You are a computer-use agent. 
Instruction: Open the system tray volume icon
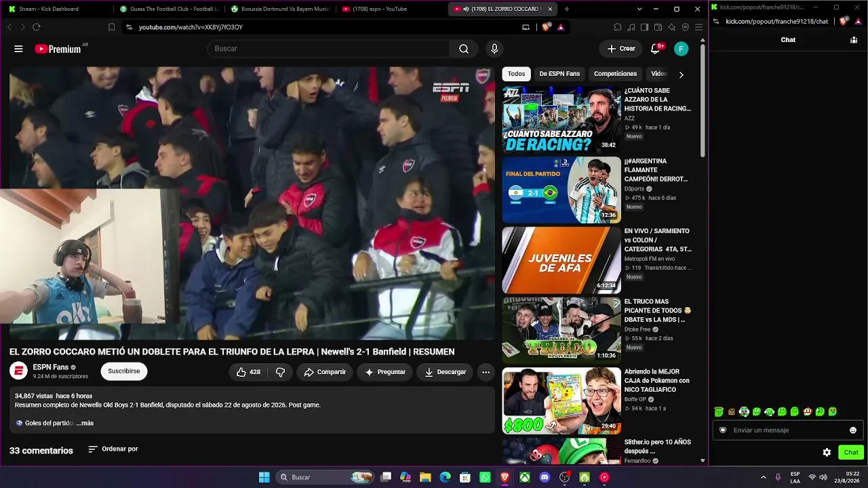(823, 477)
